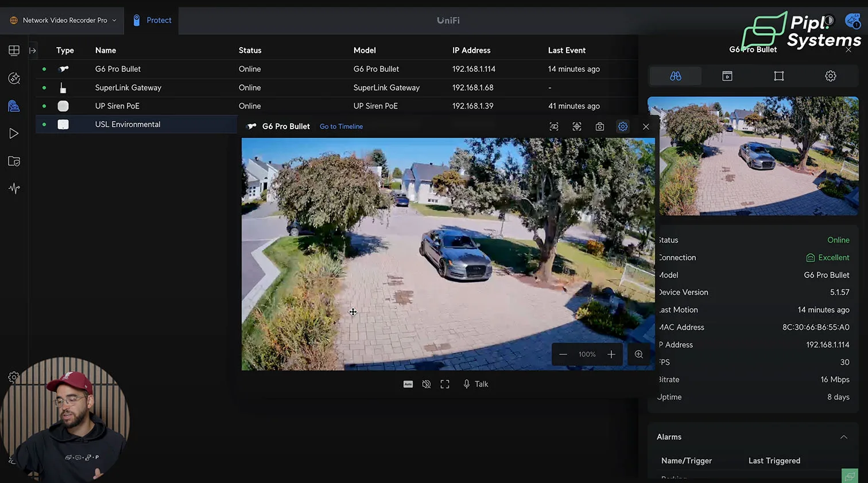
Task: Zoom in with the plus button
Action: tap(611, 355)
